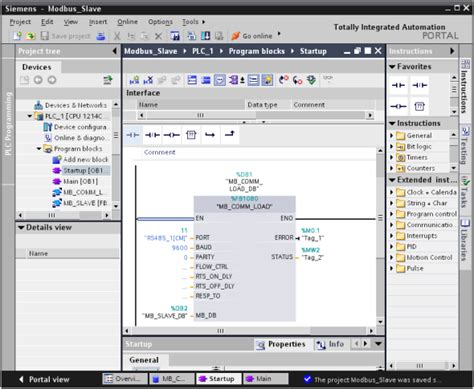Expand the Timers folder

392,157
